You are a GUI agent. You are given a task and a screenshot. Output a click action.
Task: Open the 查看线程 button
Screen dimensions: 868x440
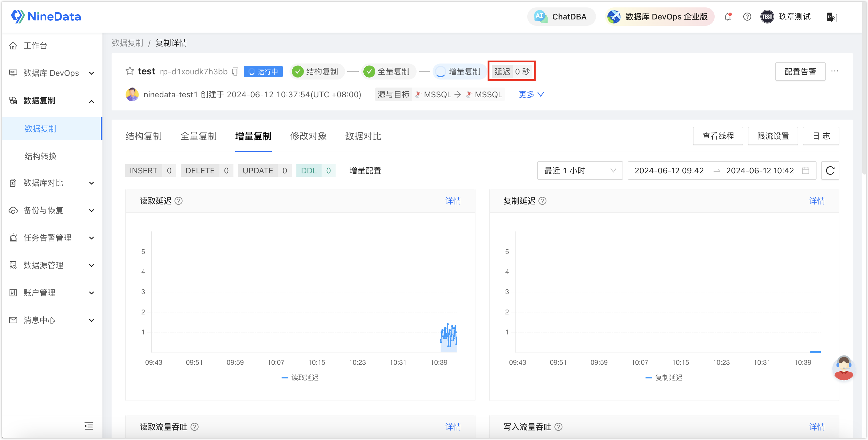coord(718,136)
